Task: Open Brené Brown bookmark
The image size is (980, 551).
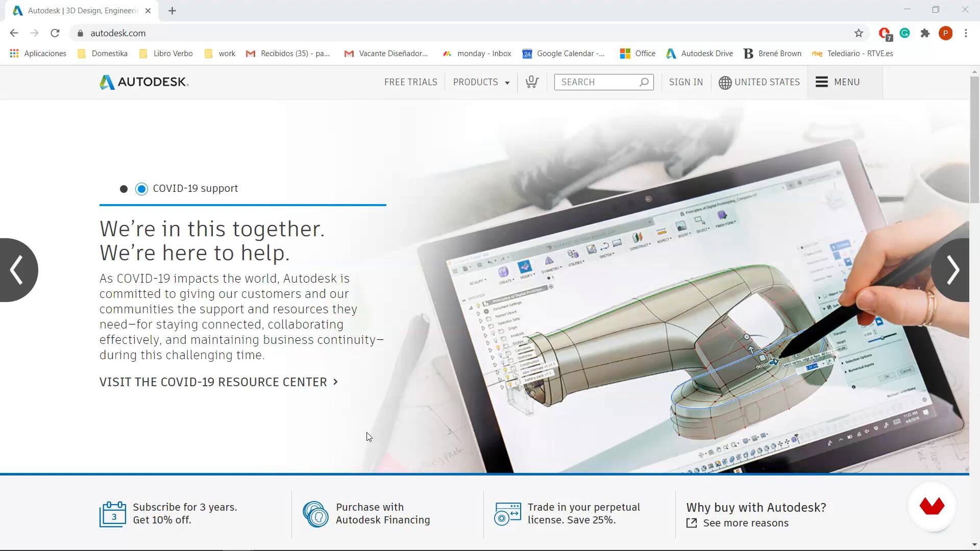Action: click(772, 54)
